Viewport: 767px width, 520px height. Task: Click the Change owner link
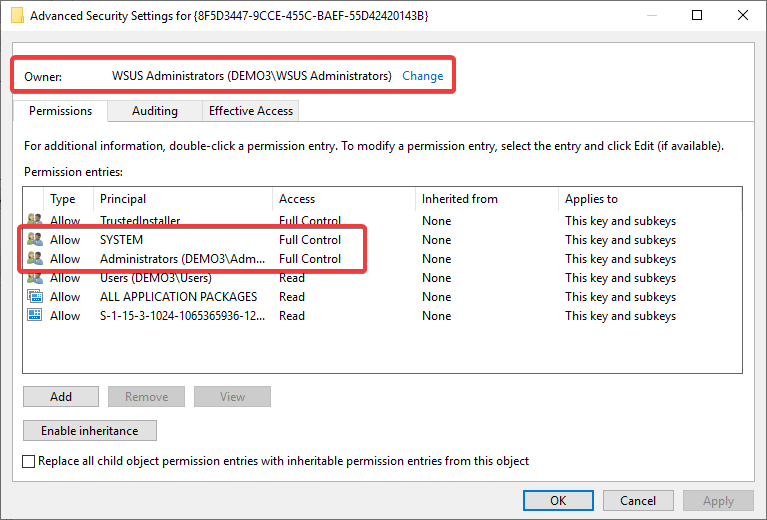point(422,76)
